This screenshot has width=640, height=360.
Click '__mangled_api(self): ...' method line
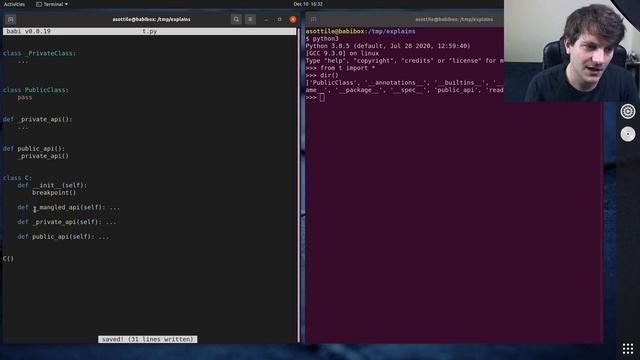click(69, 207)
